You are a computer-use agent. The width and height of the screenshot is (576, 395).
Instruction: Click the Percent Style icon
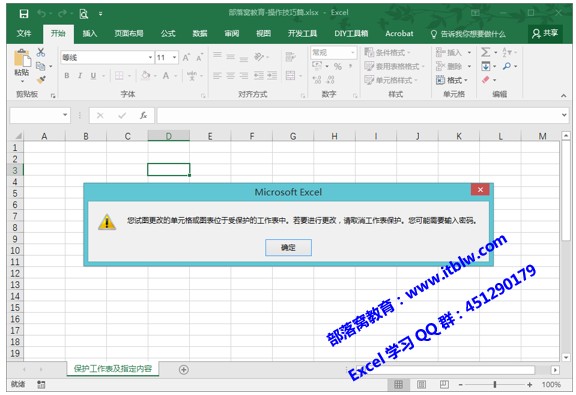tap(338, 67)
